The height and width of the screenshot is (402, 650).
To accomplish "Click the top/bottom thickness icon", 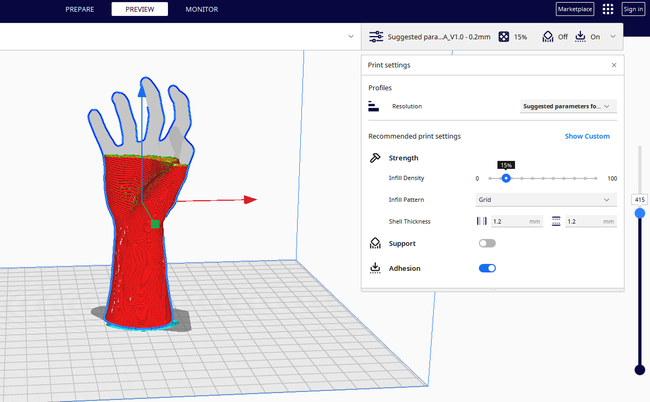I will [x=556, y=221].
